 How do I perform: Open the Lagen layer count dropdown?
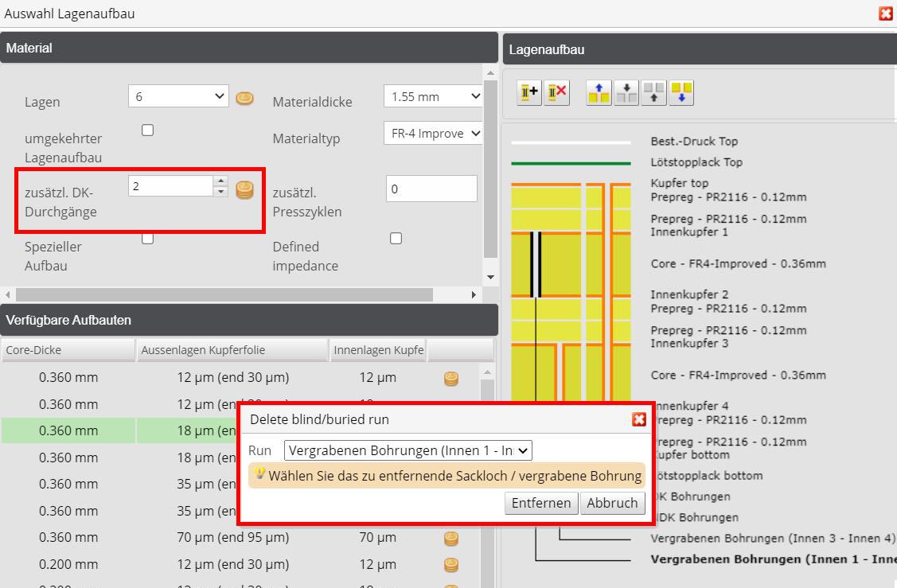tap(178, 95)
